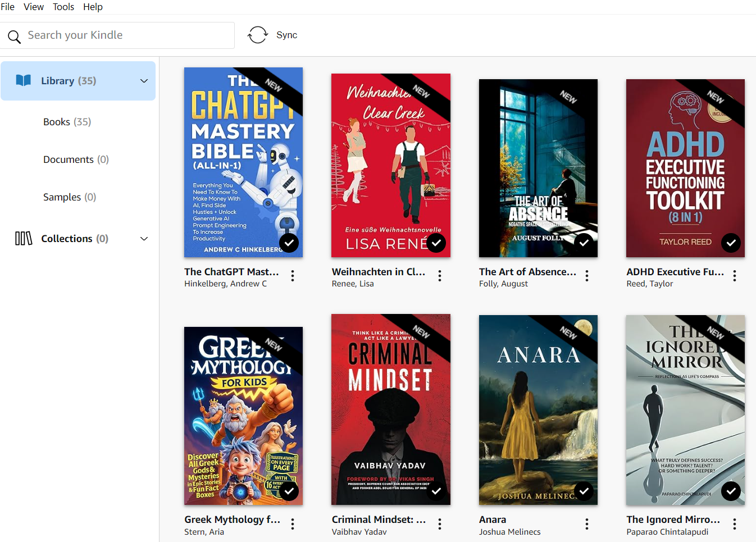Open more options for ADHD Executive Functioning Toolkit
The width and height of the screenshot is (756, 542).
[734, 276]
